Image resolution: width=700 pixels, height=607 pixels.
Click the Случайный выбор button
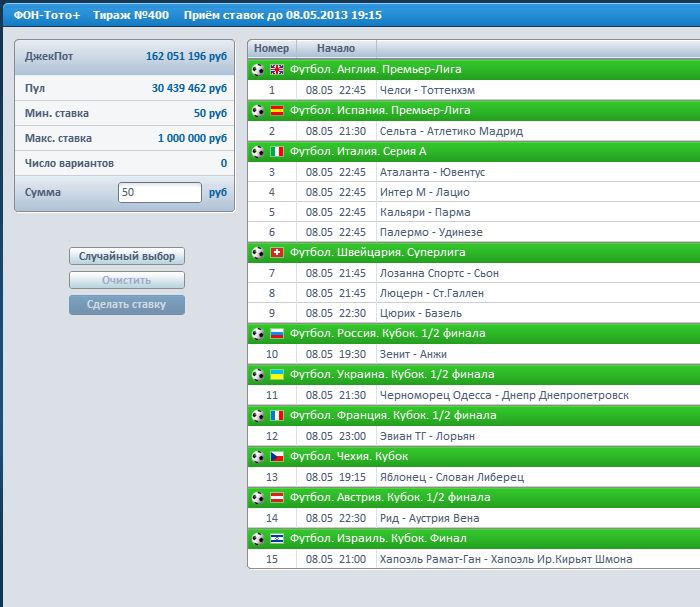tap(127, 256)
